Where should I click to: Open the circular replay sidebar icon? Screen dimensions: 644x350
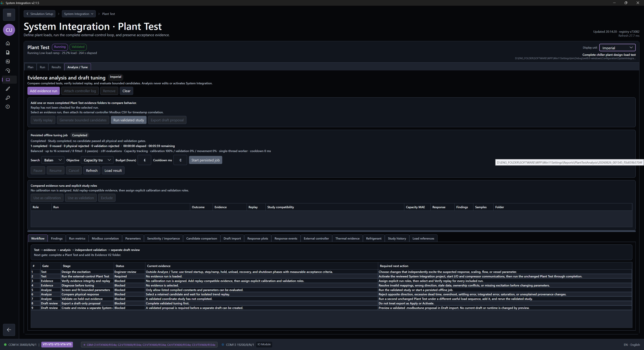click(8, 71)
